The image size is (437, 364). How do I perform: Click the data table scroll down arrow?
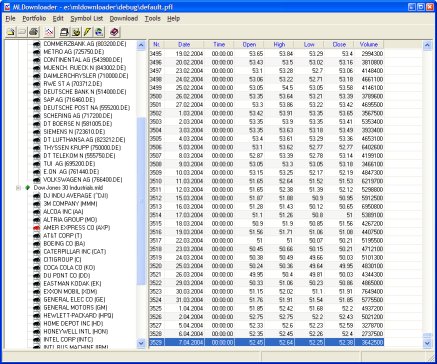[x=427, y=343]
